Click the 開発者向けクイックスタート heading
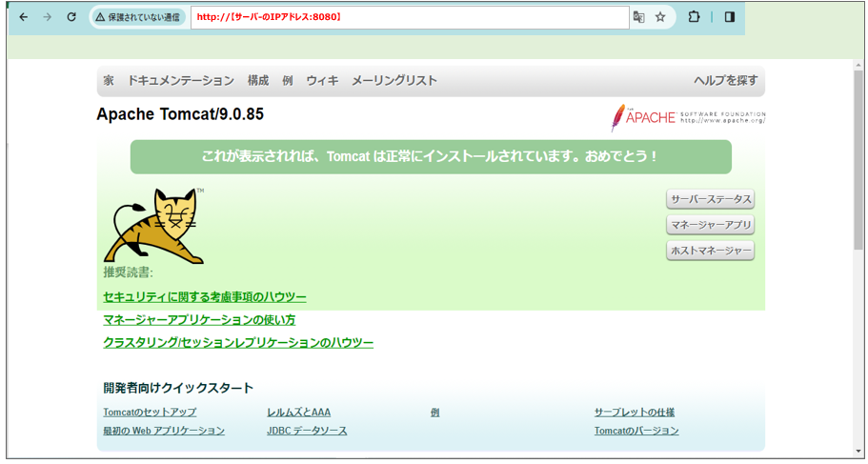The image size is (868, 464). point(178,388)
